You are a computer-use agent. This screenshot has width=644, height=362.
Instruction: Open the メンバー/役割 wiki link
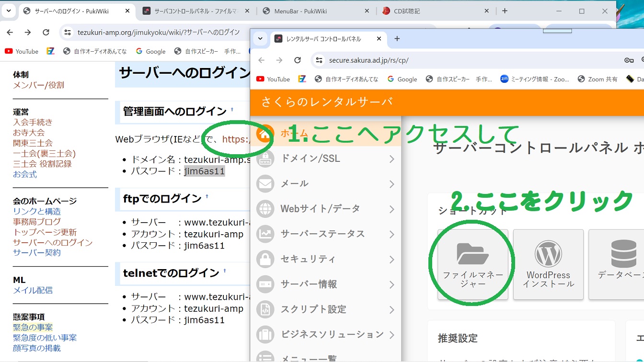tap(38, 85)
